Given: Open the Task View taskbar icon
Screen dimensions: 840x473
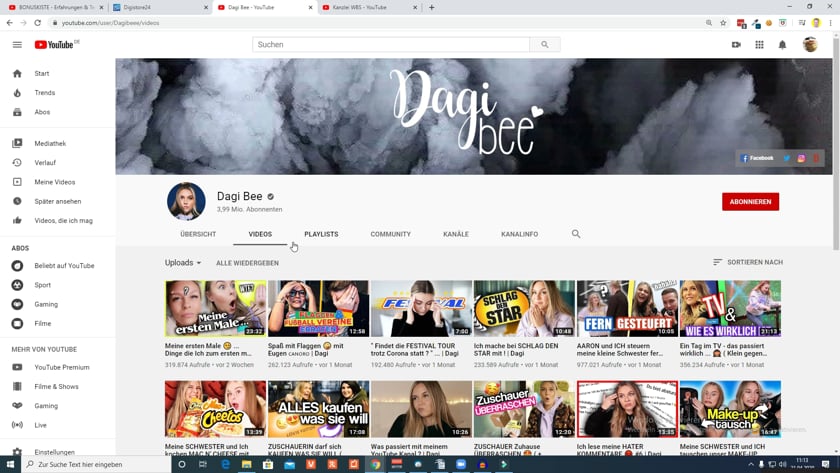Looking at the screenshot, I should tap(202, 464).
